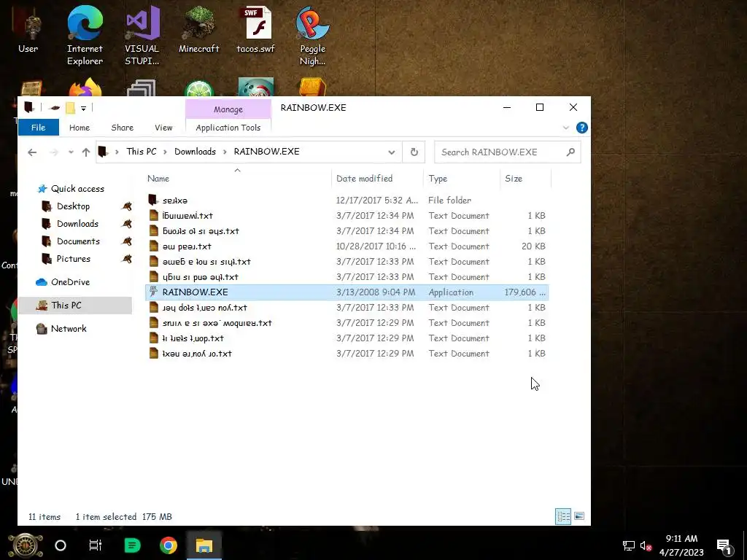
Task: Launch Google Chrome from taskbar
Action: tap(169, 545)
